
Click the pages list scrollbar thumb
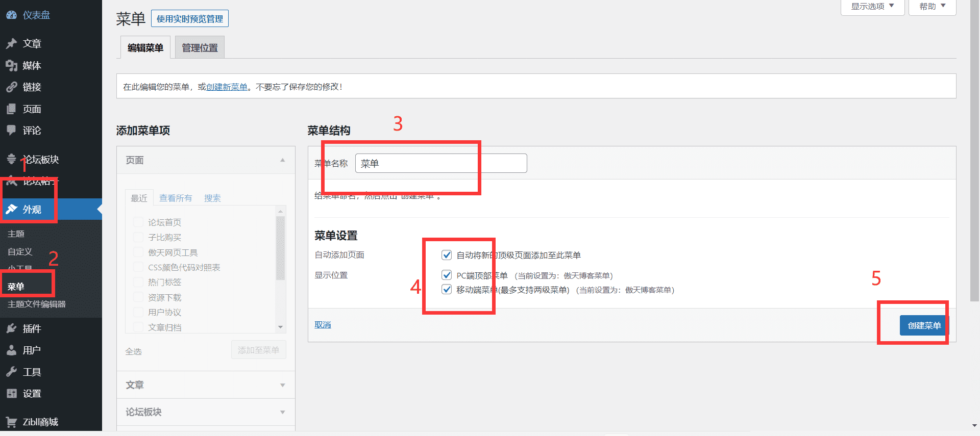coord(280,248)
